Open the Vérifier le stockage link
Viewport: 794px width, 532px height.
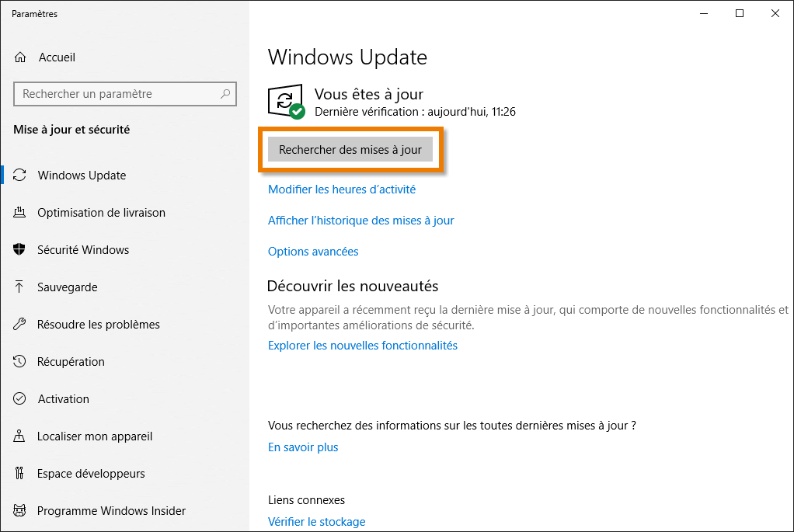pos(316,522)
